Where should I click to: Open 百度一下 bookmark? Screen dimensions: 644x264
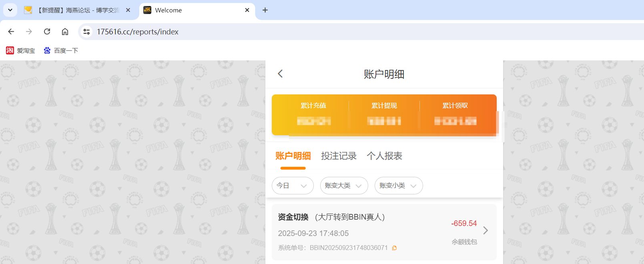point(61,50)
